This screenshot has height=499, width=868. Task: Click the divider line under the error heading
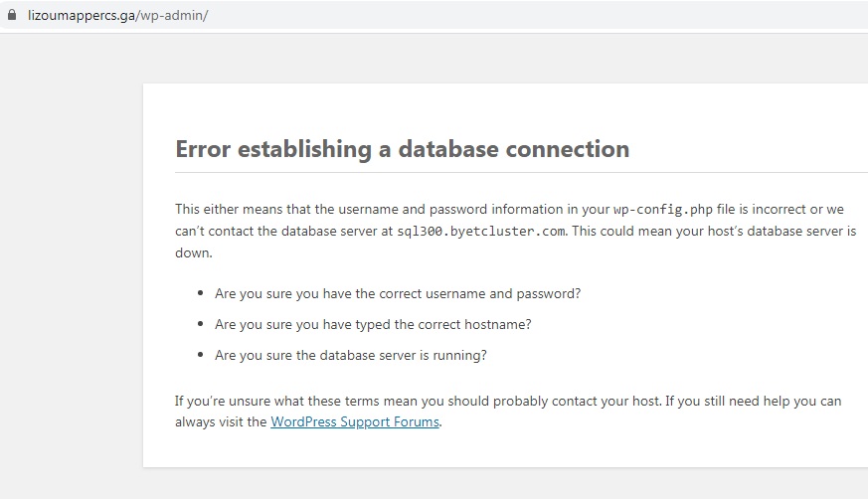(521, 173)
